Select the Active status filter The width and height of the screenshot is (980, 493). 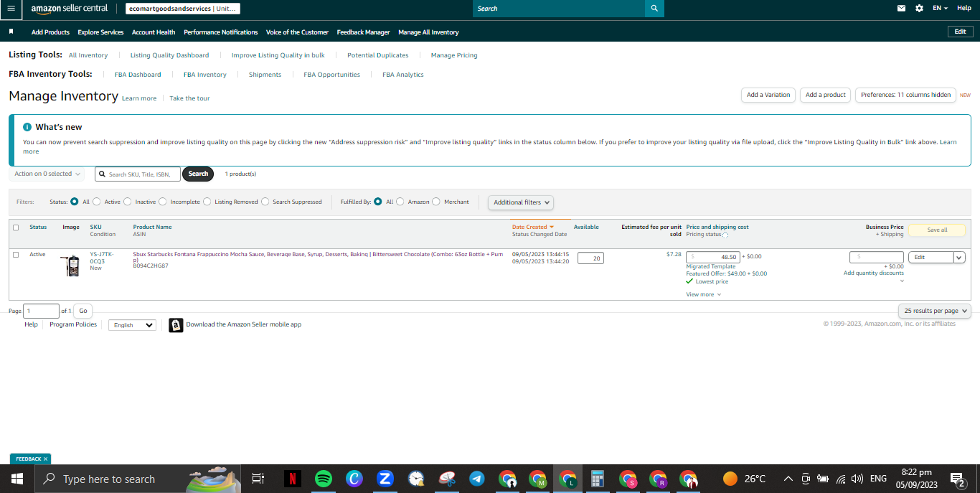pos(97,202)
